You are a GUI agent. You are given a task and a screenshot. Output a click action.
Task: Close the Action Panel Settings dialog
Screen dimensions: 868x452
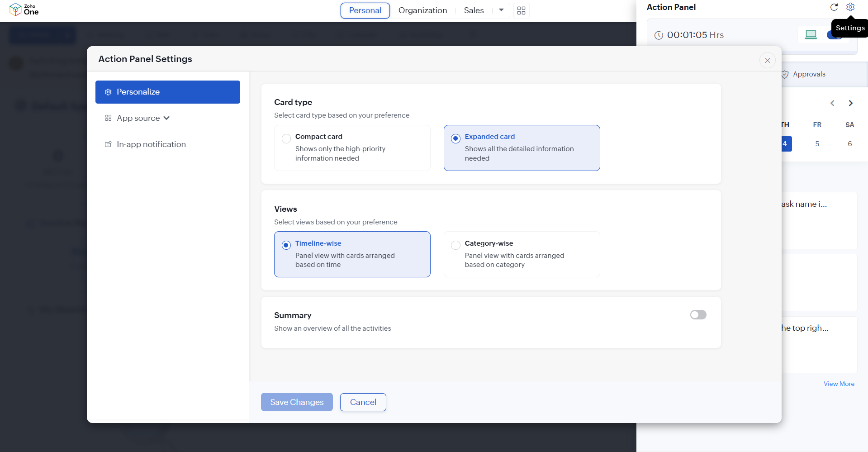pyautogui.click(x=767, y=60)
